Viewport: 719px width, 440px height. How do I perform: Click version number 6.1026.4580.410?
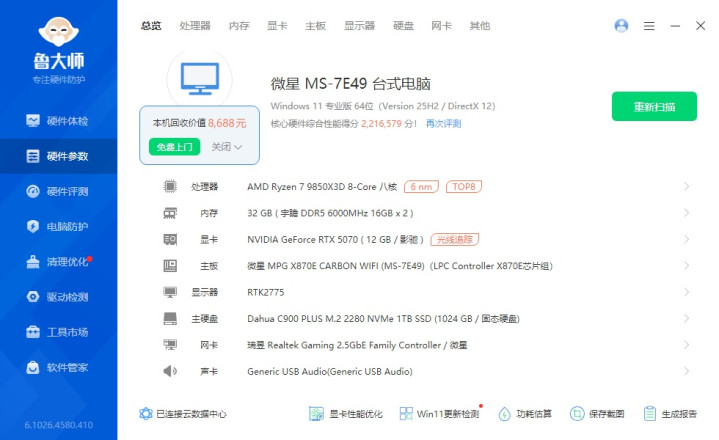click(x=59, y=425)
